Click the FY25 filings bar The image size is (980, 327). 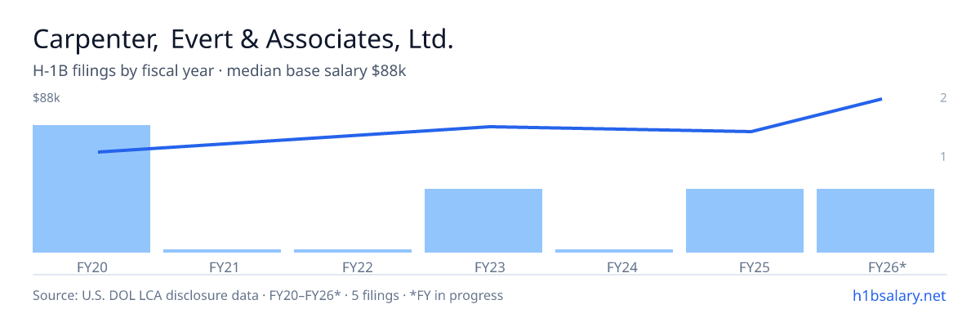[745, 221]
